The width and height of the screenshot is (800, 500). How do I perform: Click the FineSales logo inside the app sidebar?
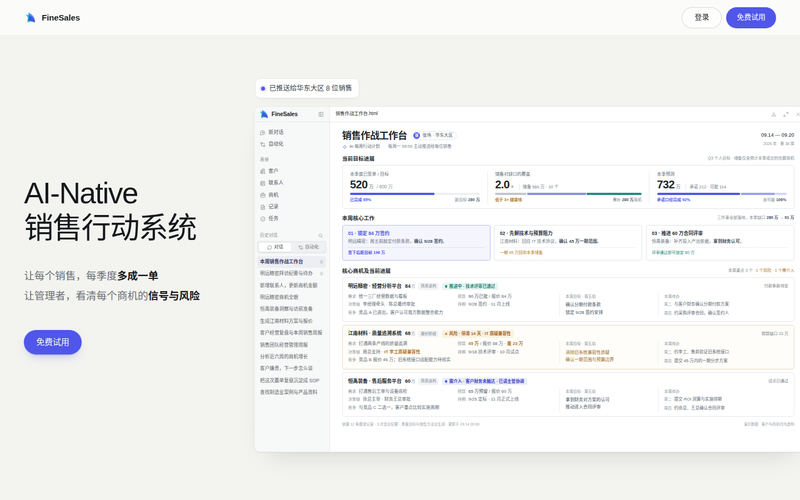pos(279,114)
